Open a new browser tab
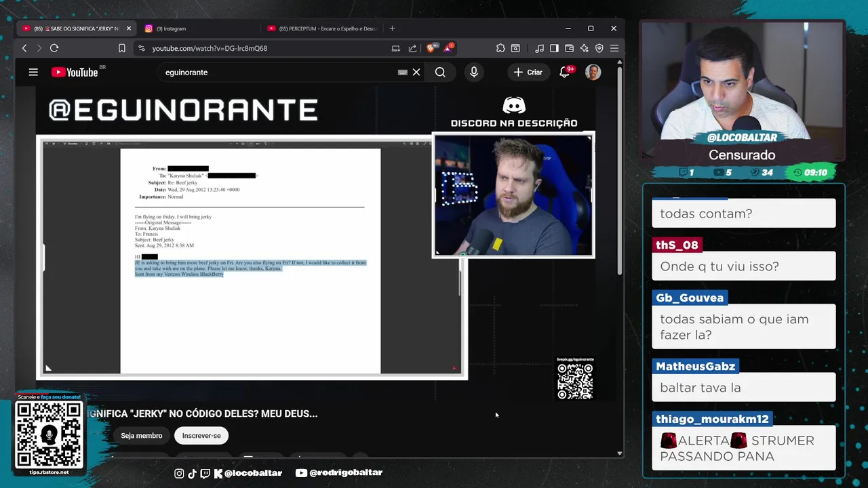 point(392,28)
